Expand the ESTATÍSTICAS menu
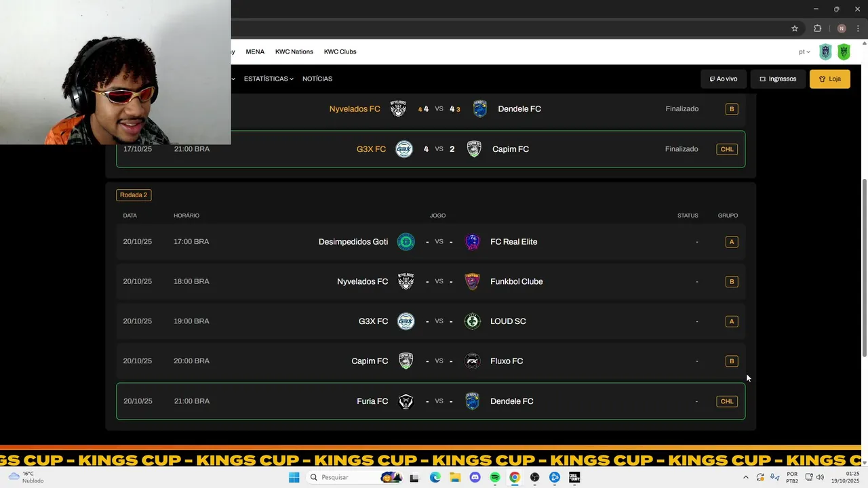This screenshot has height=488, width=868. pyautogui.click(x=269, y=79)
